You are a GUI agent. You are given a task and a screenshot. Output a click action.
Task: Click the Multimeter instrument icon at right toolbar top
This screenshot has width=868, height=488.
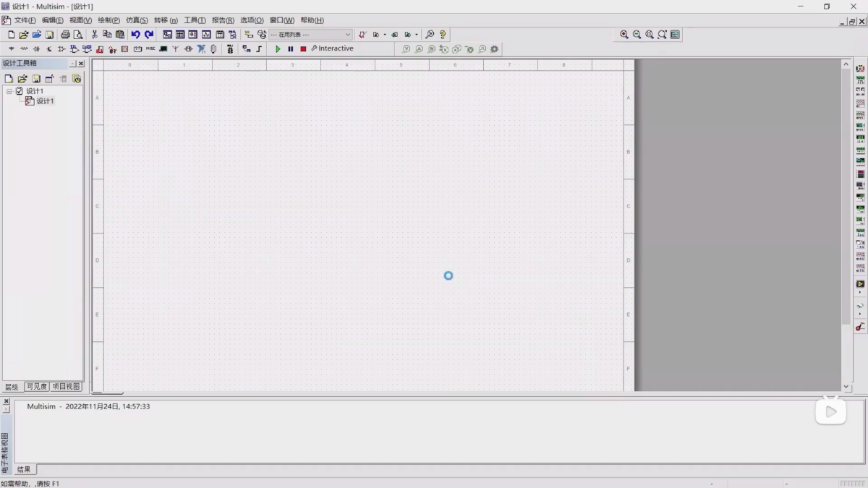coord(860,68)
